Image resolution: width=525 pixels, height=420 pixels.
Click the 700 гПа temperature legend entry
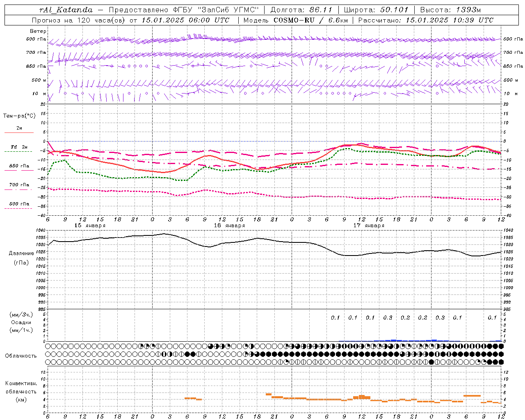pos(19,185)
